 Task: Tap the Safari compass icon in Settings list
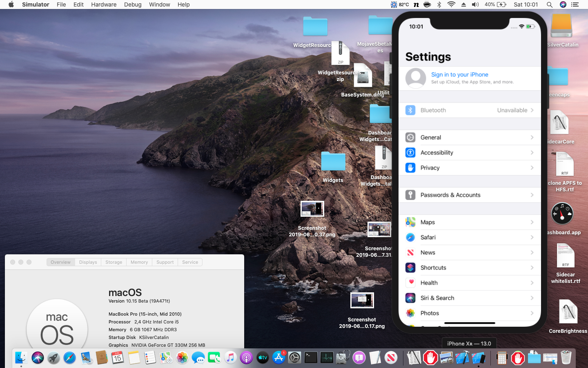[x=410, y=237]
